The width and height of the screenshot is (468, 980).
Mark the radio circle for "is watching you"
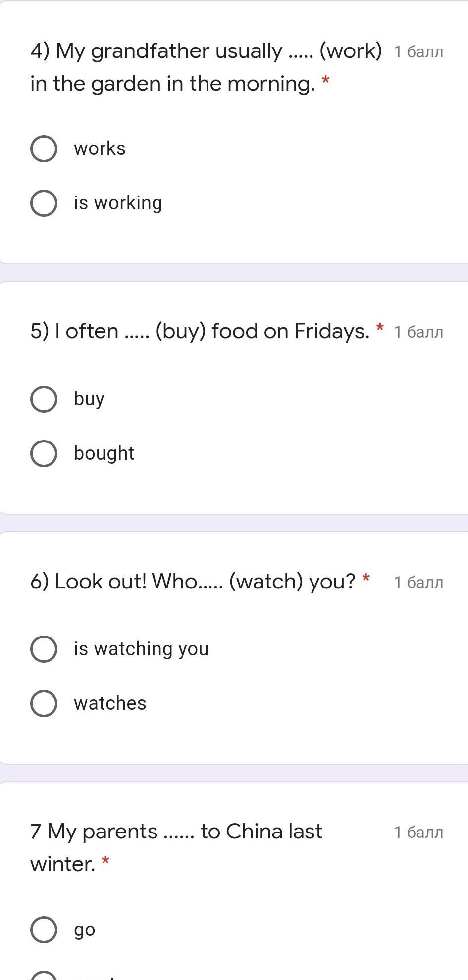[x=44, y=649]
